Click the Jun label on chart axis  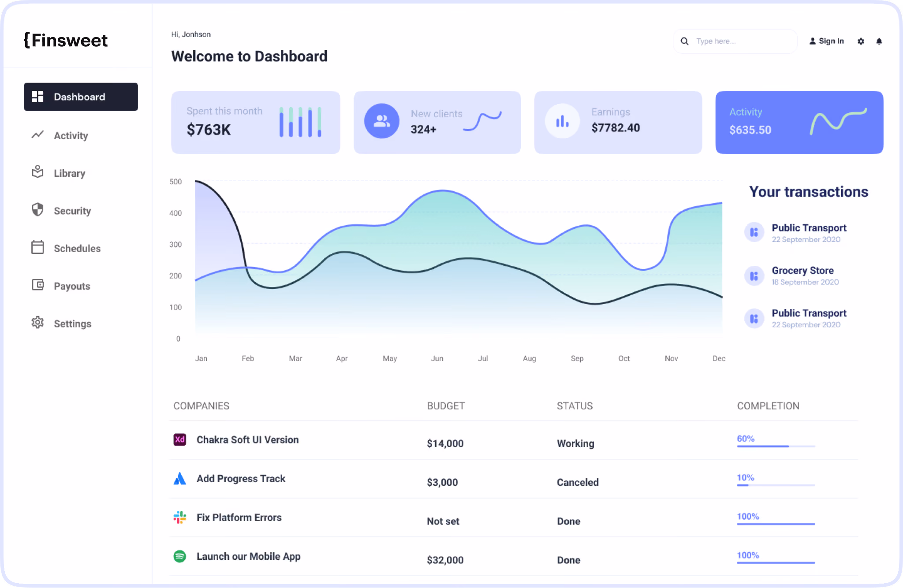coord(437,358)
